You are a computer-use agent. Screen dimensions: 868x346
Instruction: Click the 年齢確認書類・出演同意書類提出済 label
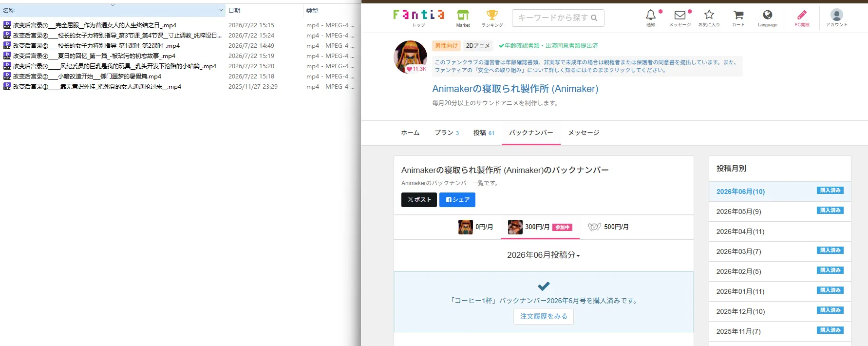(548, 46)
